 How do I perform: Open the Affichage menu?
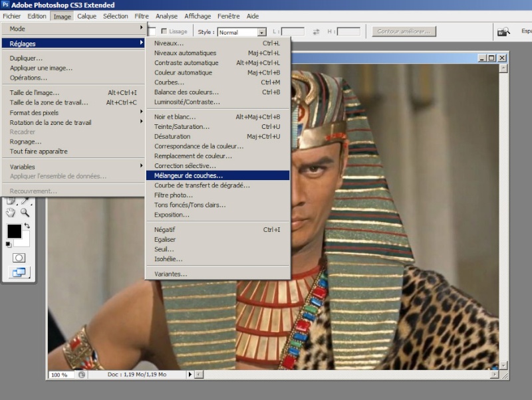(x=198, y=16)
